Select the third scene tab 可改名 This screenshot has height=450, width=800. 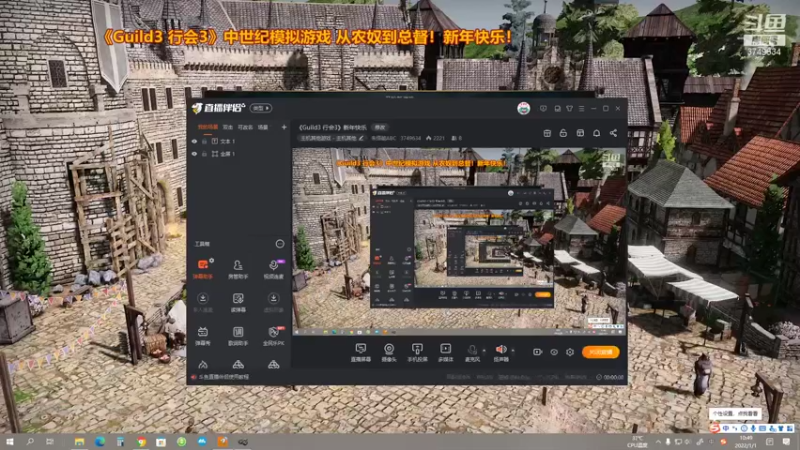click(x=245, y=127)
